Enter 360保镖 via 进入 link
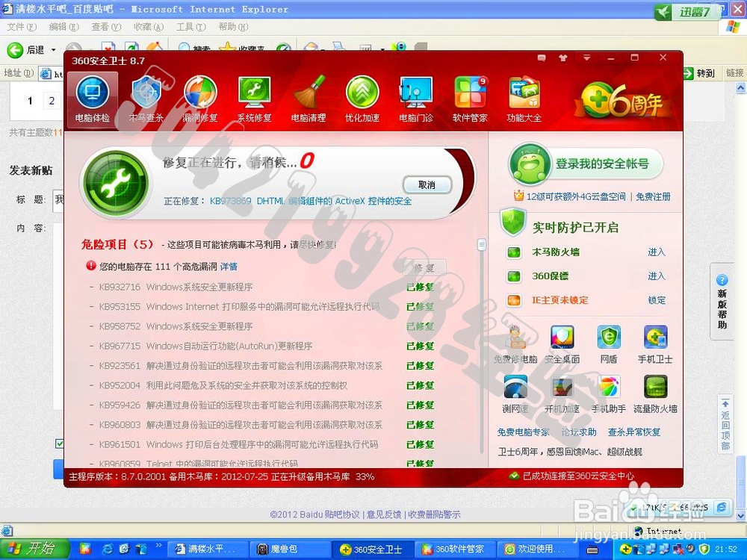 point(657,276)
